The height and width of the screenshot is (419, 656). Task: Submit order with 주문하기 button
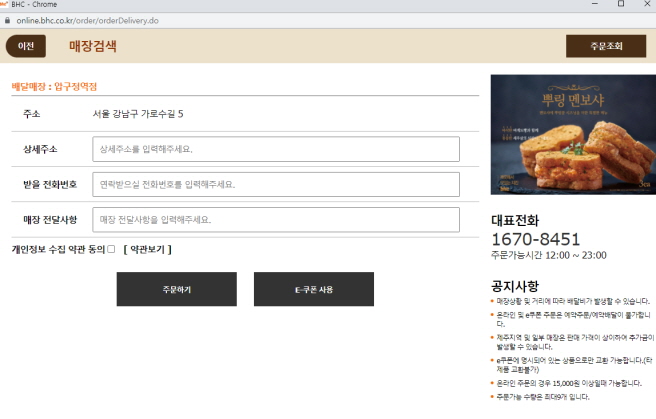[x=177, y=289]
